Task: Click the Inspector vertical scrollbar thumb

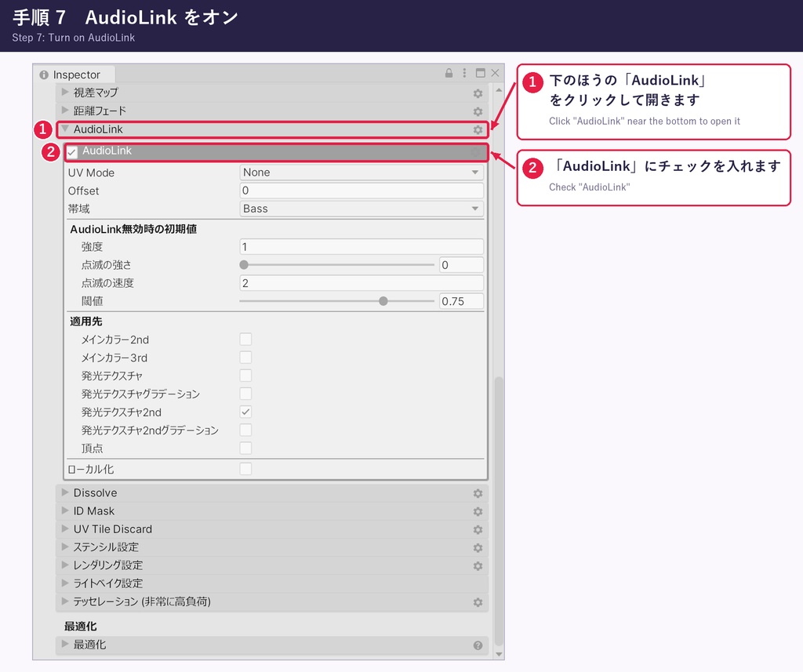Action: click(499, 512)
